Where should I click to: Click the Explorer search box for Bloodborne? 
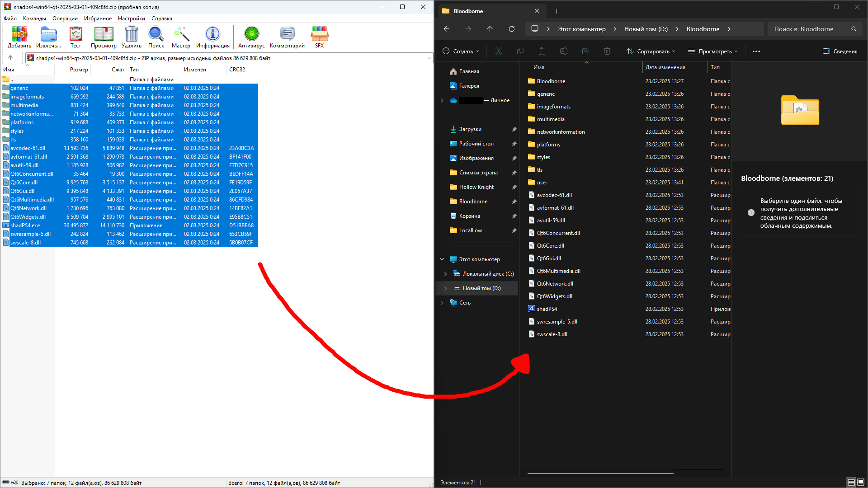tap(815, 29)
